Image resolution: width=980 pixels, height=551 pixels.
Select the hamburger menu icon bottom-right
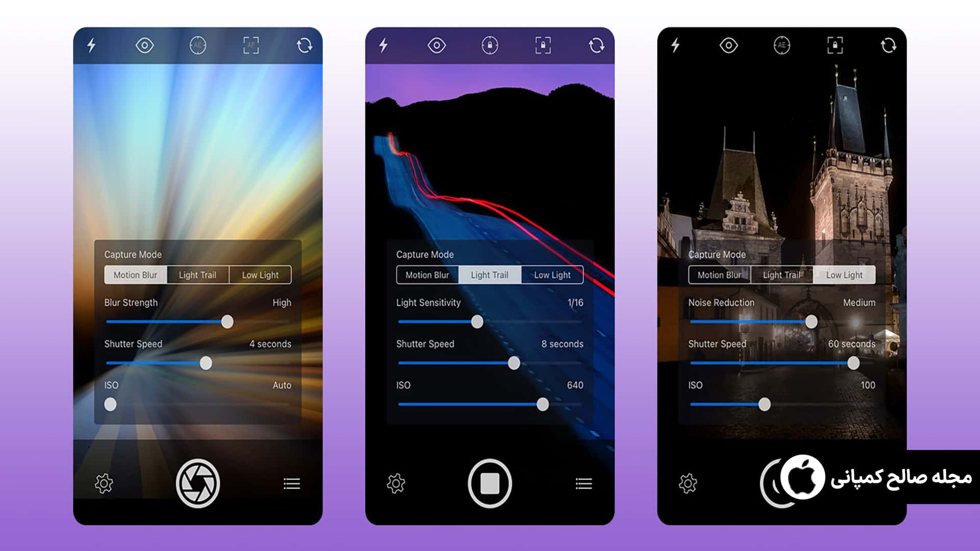pyautogui.click(x=583, y=484)
